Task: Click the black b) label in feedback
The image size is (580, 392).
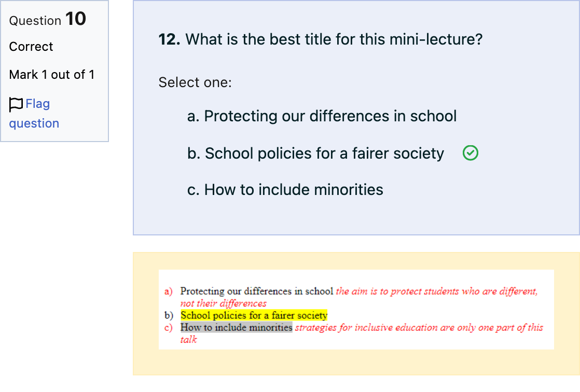Action: pos(169,315)
